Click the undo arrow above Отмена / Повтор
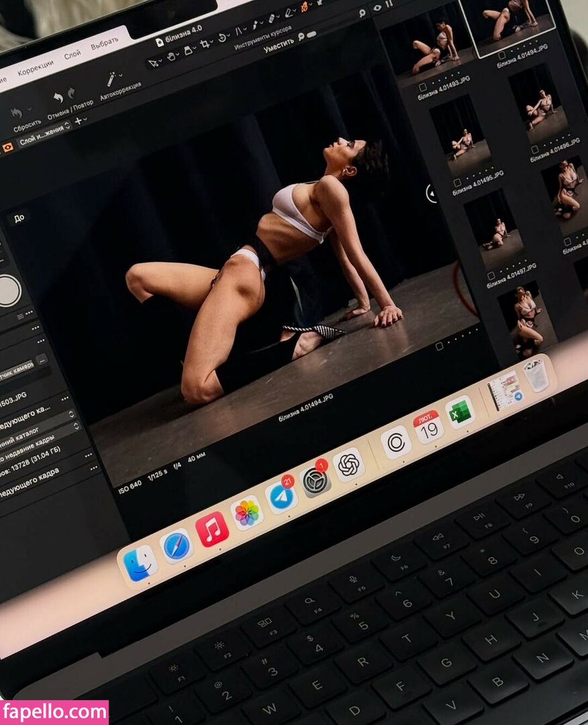The width and height of the screenshot is (588, 725). click(x=58, y=98)
